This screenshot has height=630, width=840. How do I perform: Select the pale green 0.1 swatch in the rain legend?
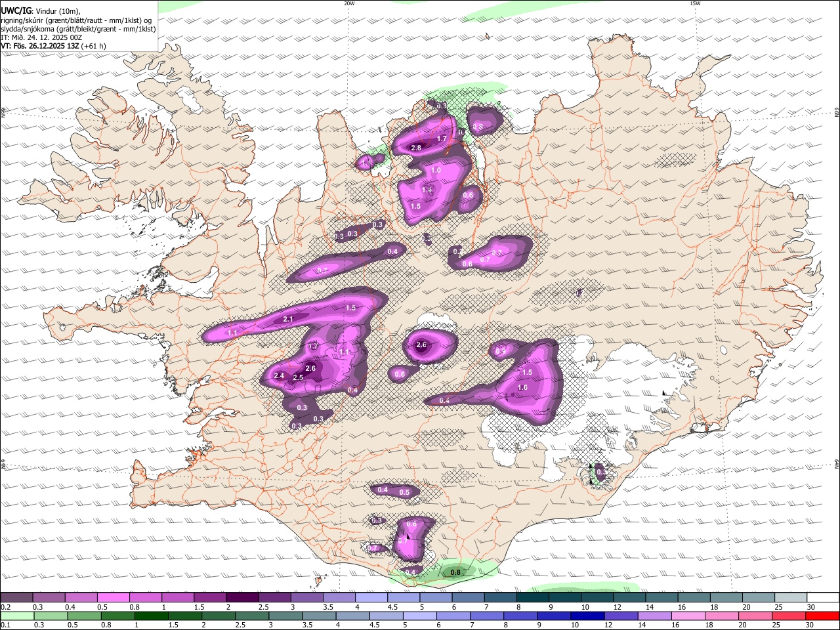(x=16, y=616)
